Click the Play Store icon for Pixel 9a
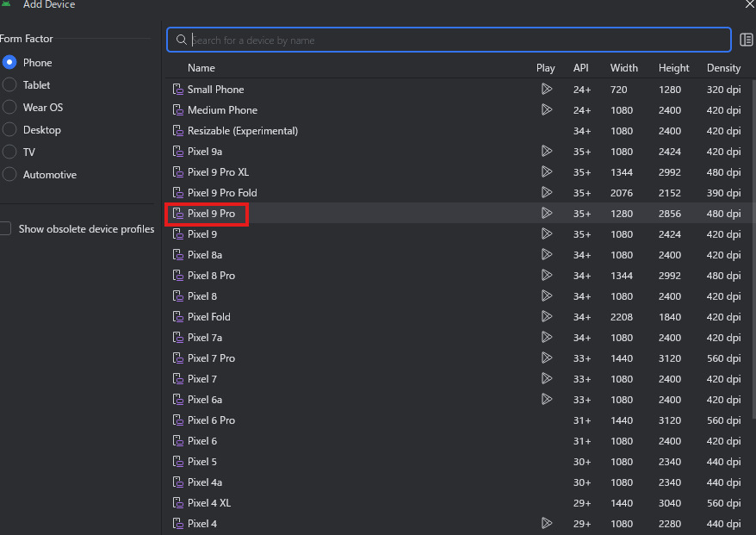 coord(546,152)
